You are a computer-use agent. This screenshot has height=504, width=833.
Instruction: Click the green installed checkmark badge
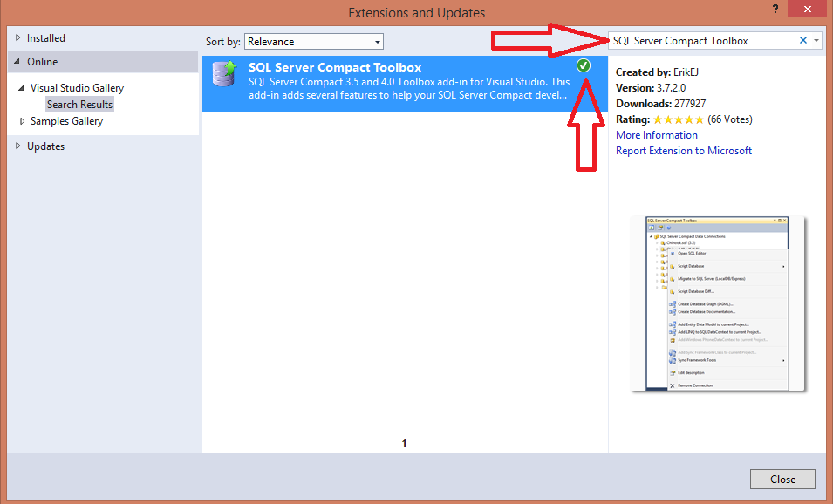pyautogui.click(x=583, y=65)
